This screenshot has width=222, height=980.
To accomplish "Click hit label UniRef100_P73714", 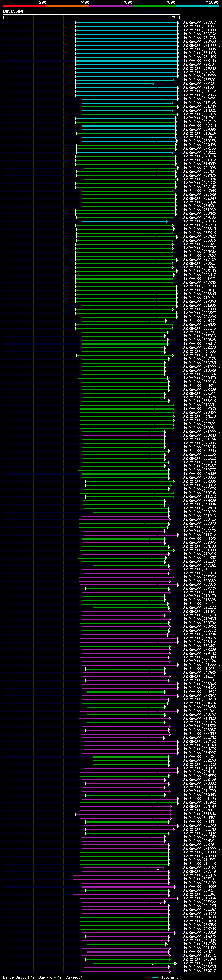I will [x=199, y=156].
